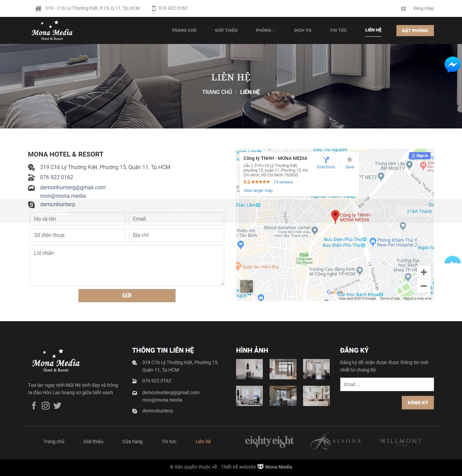462x476 pixels.
Task: Focus the footer newsletter Email field
Action: tap(387, 384)
